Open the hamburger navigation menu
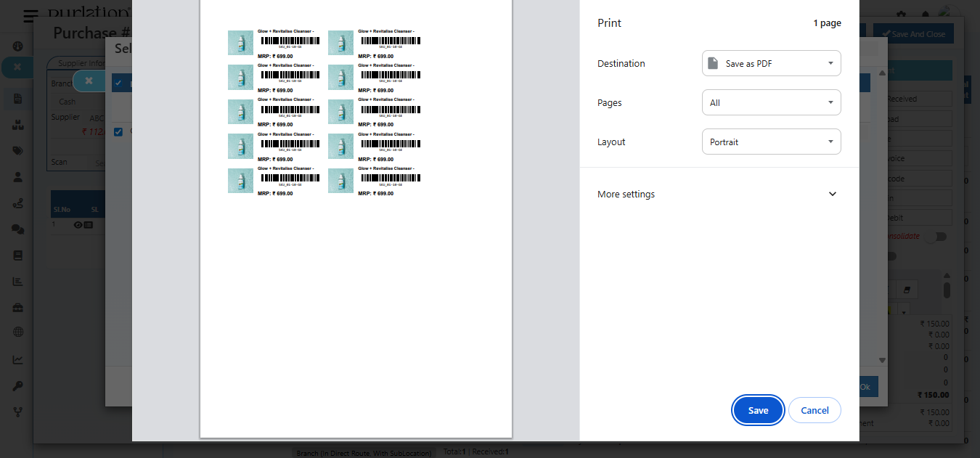Viewport: 980px width, 458px height. pyautogui.click(x=30, y=16)
